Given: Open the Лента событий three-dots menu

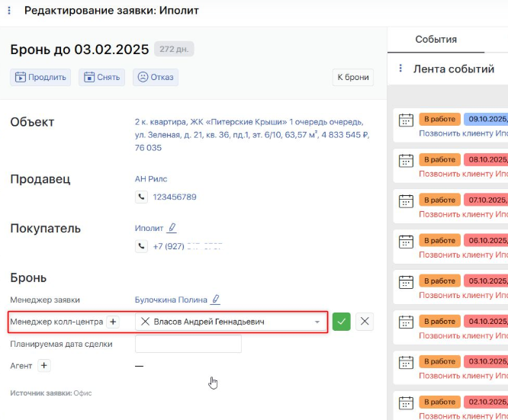Looking at the screenshot, I should click(x=400, y=69).
